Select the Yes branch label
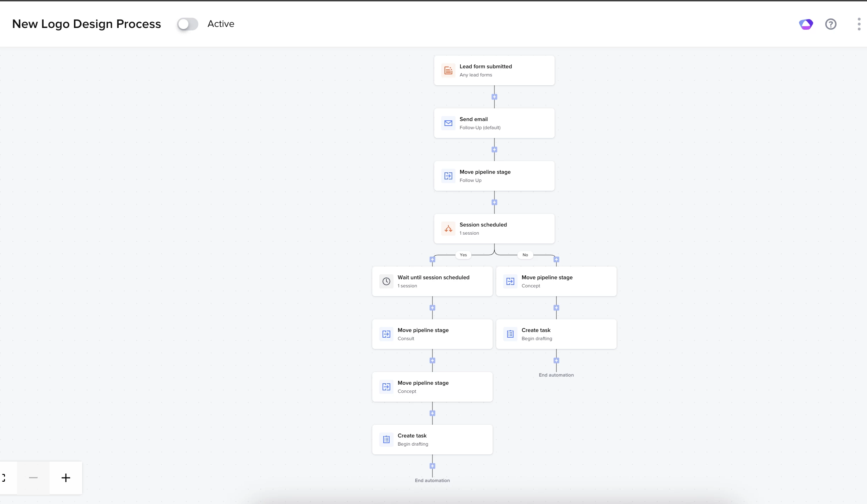Screen dimensions: 867x504 click(463, 255)
